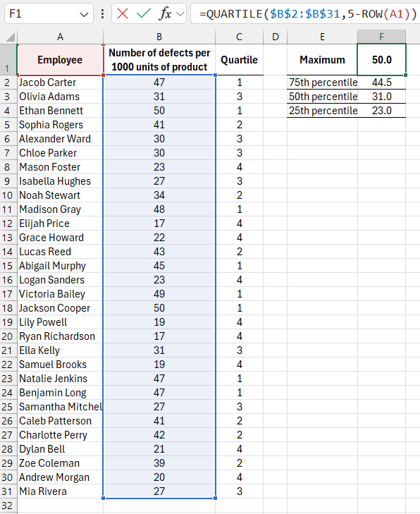Screen dimensions: 420x514
Task: Select column B header
Action: click(x=159, y=37)
